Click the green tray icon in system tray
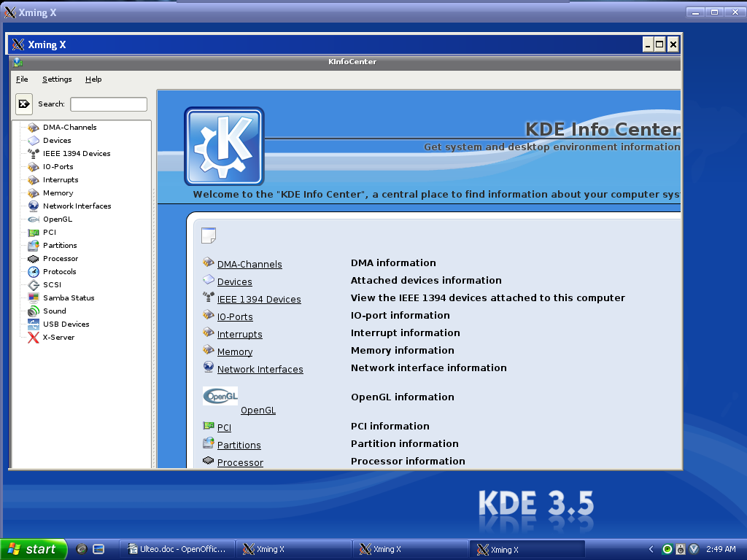The height and width of the screenshot is (560, 747). tap(667, 550)
